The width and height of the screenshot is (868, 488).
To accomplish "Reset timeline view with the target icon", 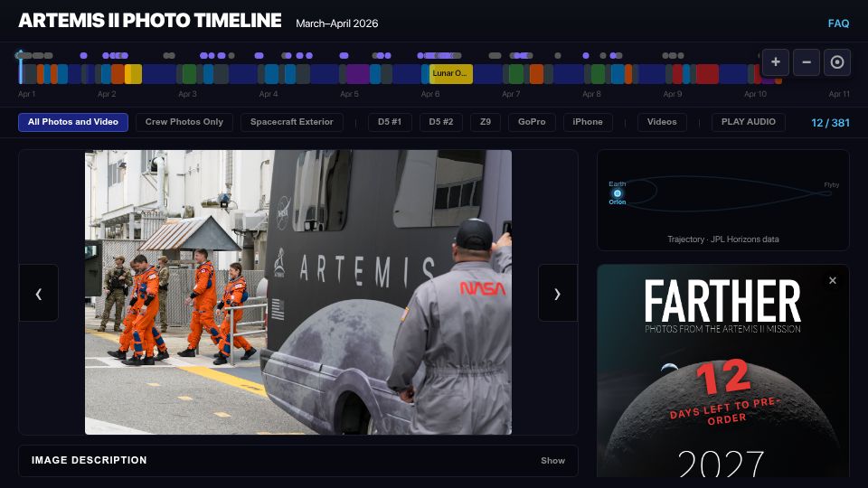I will click(837, 62).
